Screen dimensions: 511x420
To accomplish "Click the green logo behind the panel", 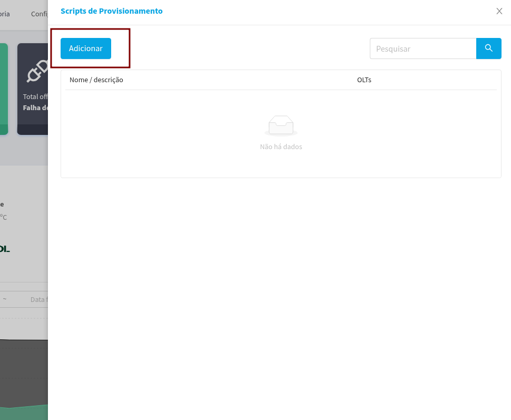I will (4, 249).
